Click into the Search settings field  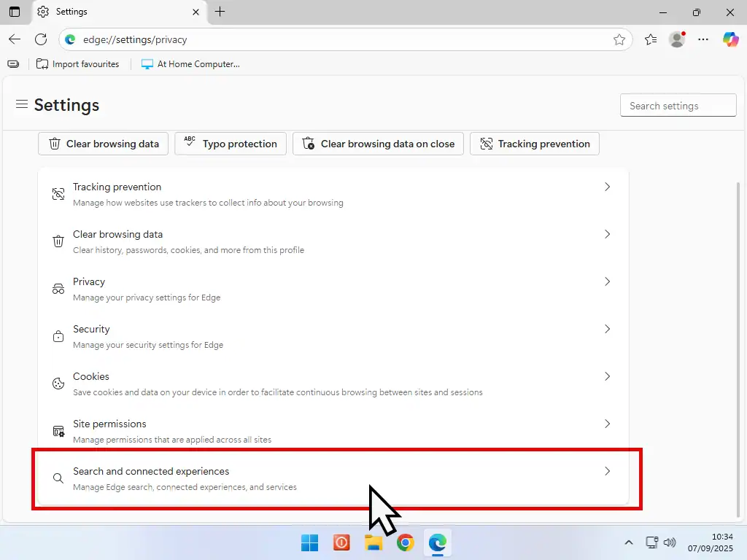[678, 106]
